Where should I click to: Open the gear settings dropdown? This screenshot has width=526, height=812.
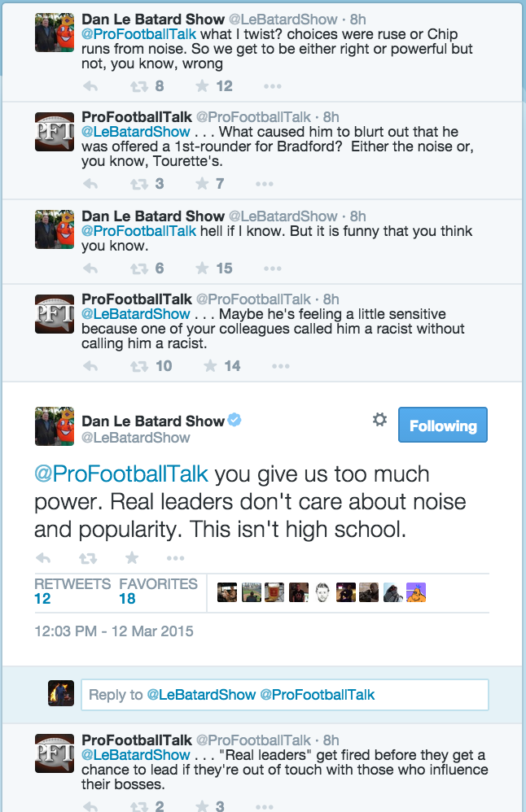(x=379, y=420)
